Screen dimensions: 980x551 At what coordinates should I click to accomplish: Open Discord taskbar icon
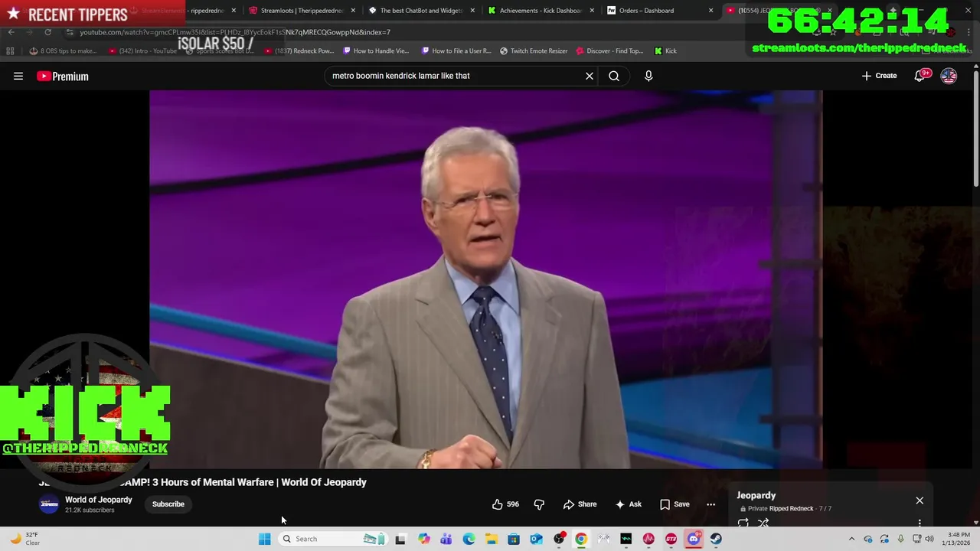tap(694, 539)
